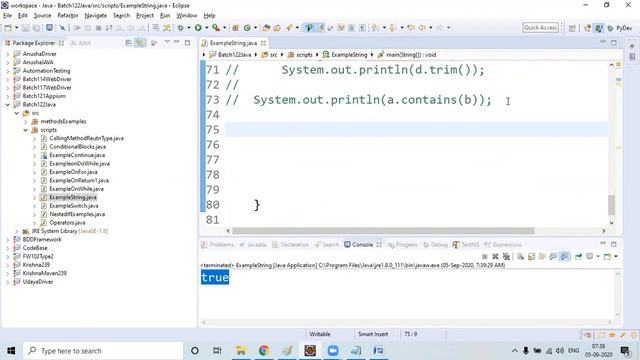The width and height of the screenshot is (640, 360).
Task: Switch to the TestNG tab
Action: click(466, 244)
